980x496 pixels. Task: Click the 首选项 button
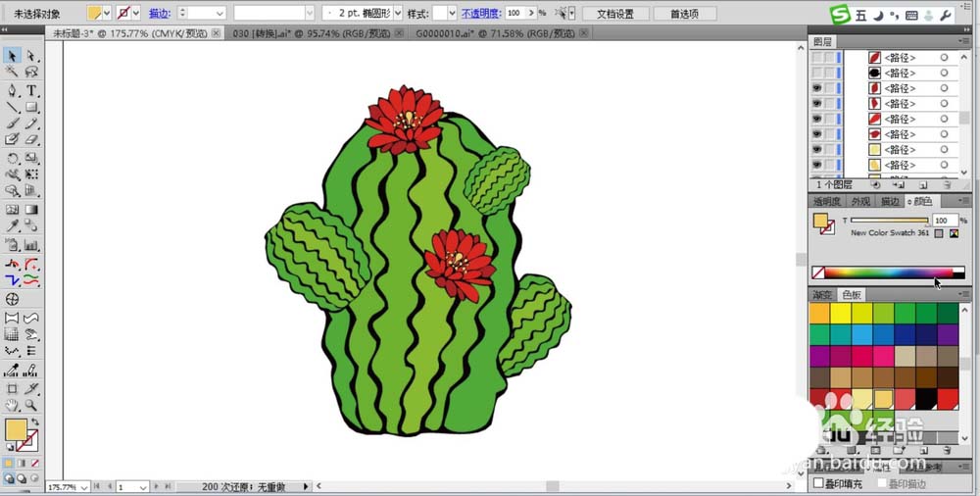click(684, 14)
